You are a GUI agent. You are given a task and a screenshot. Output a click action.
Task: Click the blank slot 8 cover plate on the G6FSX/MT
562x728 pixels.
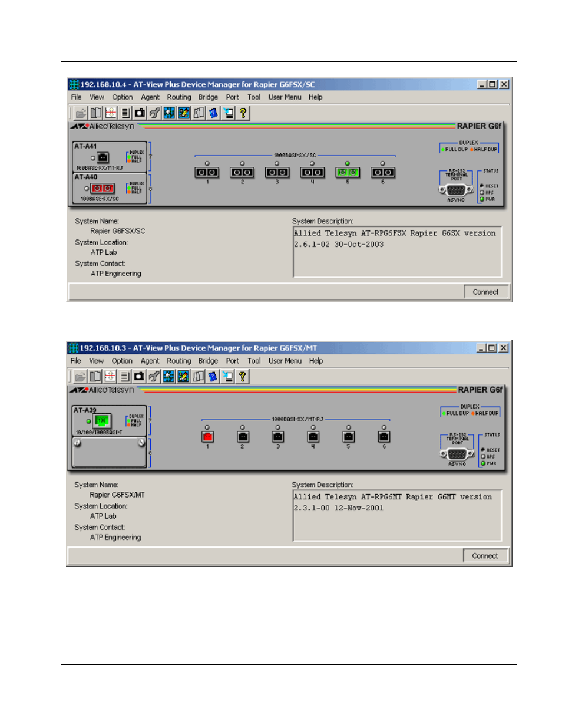click(109, 452)
